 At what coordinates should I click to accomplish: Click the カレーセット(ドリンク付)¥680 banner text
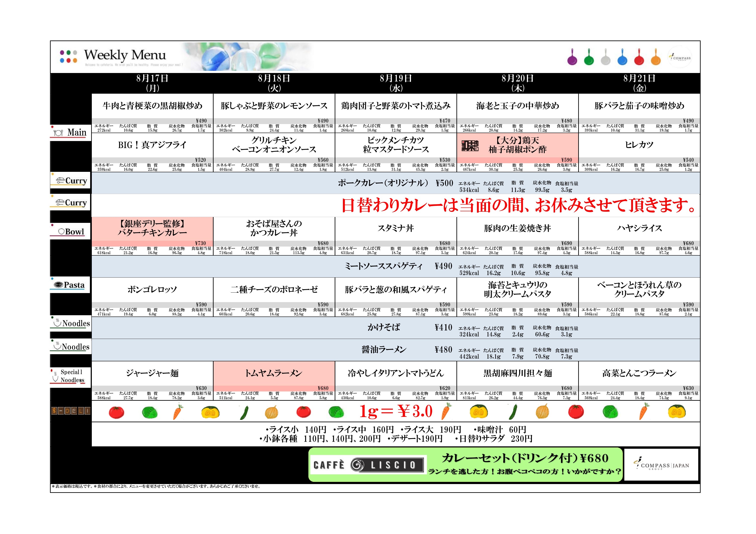525,458
